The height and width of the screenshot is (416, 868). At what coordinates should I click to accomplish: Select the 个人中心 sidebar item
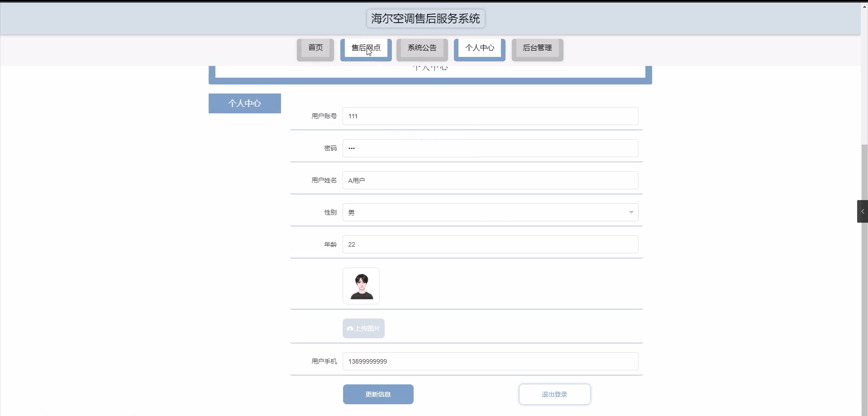245,103
